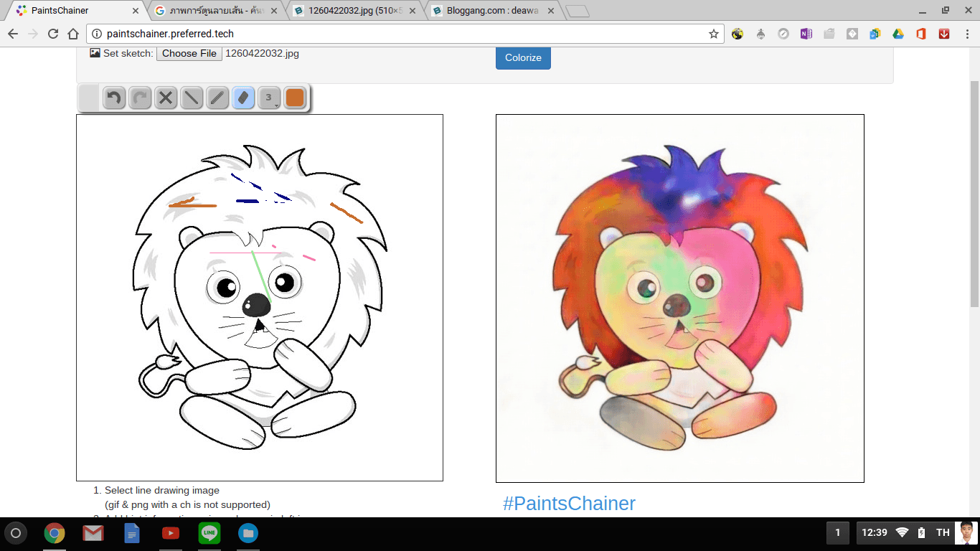Close the 1260422032.jpg tab

413,11
